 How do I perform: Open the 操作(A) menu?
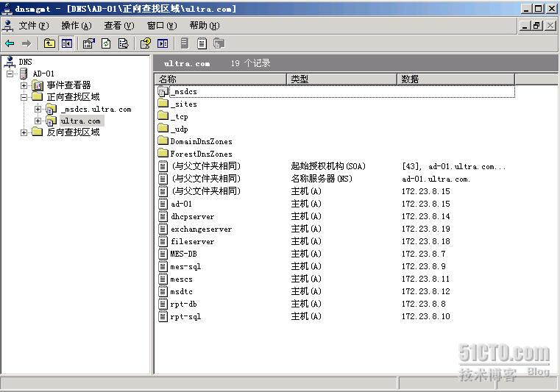77,26
